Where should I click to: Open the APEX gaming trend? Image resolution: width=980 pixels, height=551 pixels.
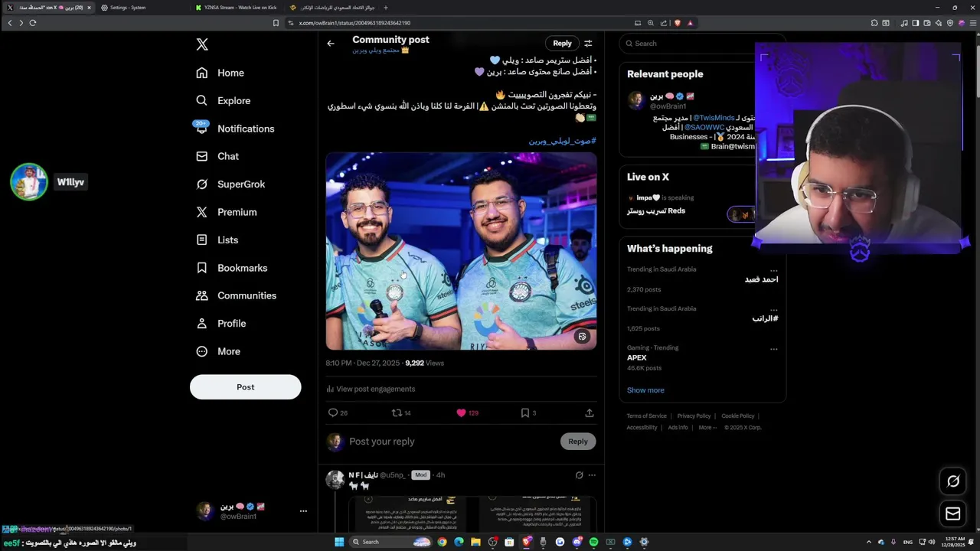637,357
